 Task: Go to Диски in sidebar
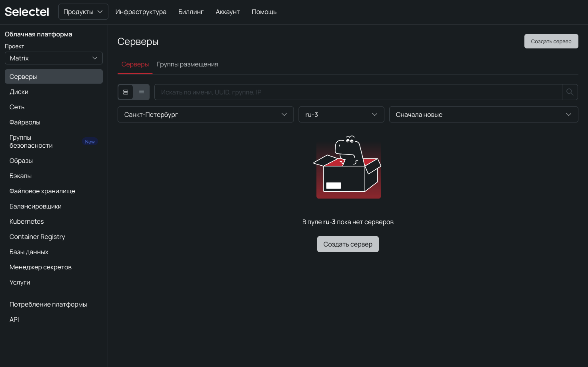click(x=54, y=92)
